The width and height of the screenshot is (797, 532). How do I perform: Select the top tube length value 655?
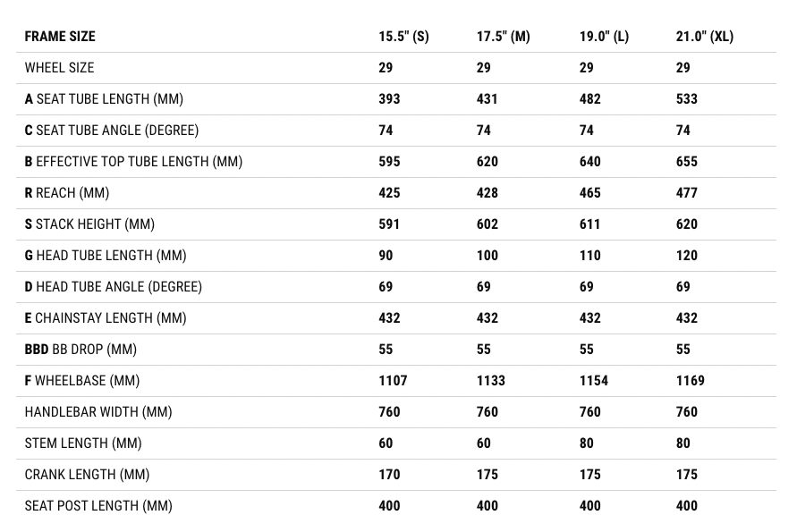point(686,162)
